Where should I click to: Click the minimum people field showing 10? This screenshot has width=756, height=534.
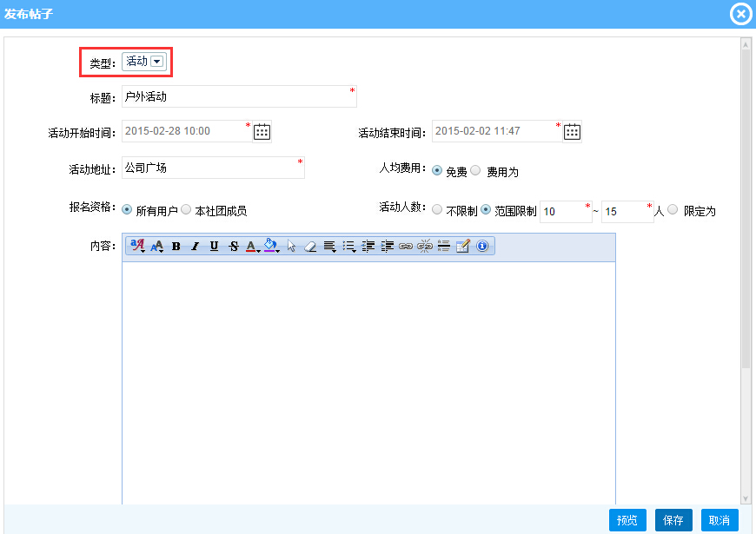click(566, 212)
